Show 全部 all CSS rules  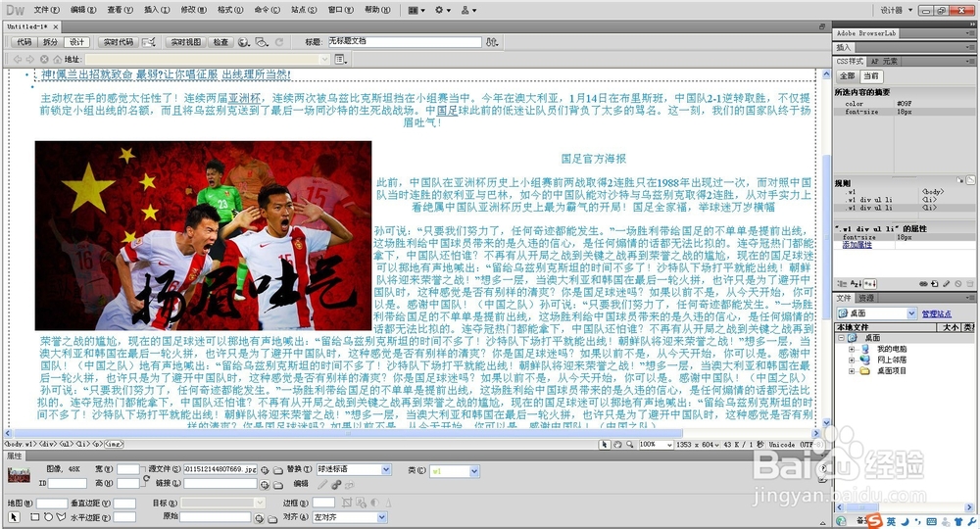(x=847, y=75)
